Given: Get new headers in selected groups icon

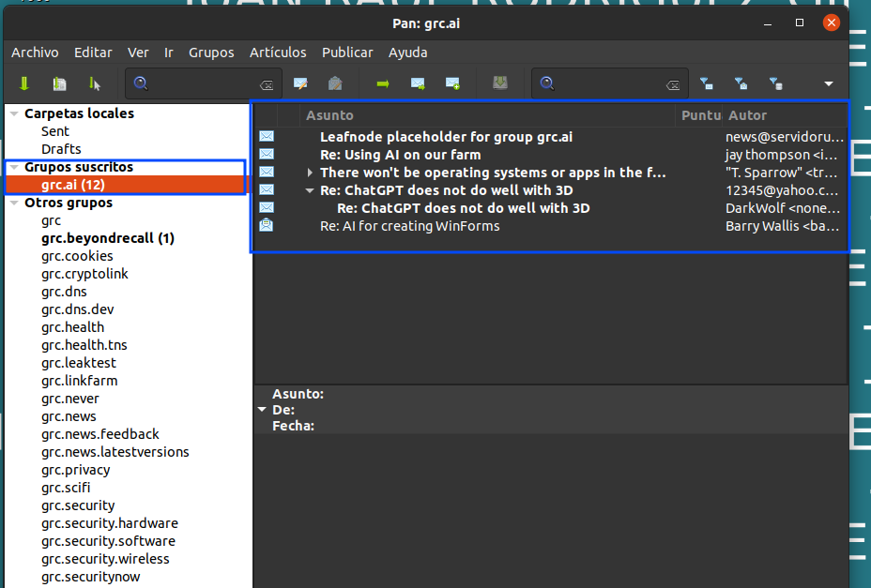Looking at the screenshot, I should click(x=59, y=83).
